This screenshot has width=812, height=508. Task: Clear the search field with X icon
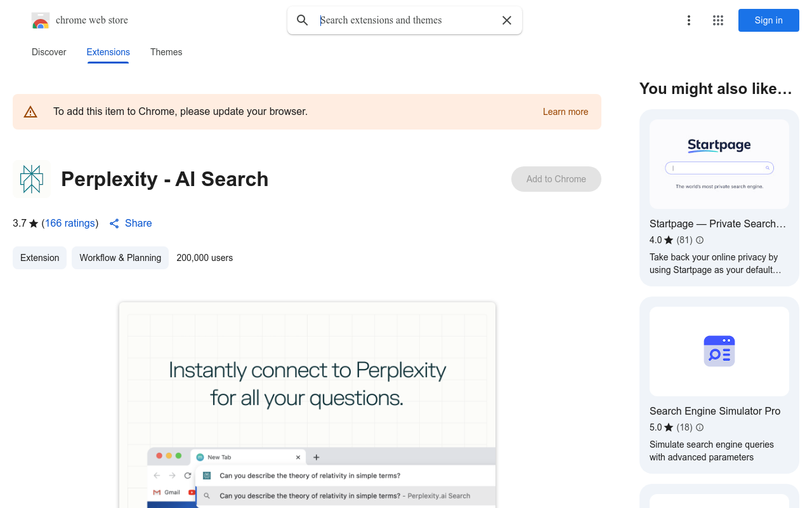click(507, 20)
